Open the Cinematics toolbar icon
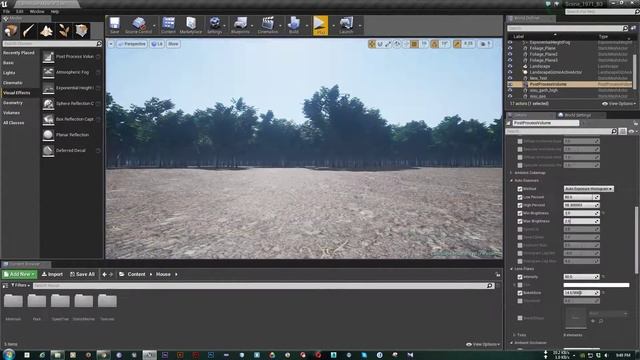The height and width of the screenshot is (360, 640). click(x=268, y=25)
